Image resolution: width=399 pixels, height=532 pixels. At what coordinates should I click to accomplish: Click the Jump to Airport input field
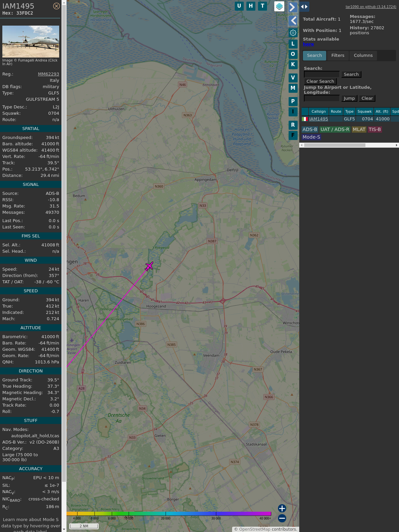coord(322,98)
